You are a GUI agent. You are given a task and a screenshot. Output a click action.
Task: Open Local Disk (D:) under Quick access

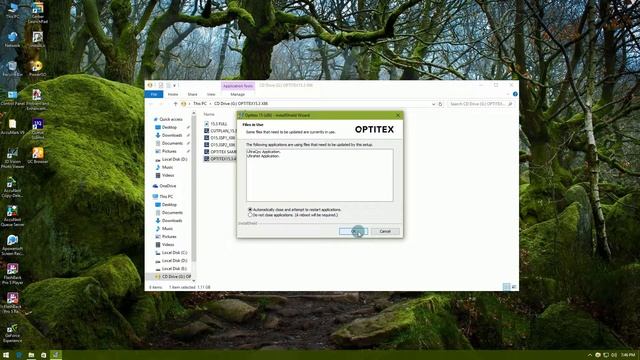[174, 159]
